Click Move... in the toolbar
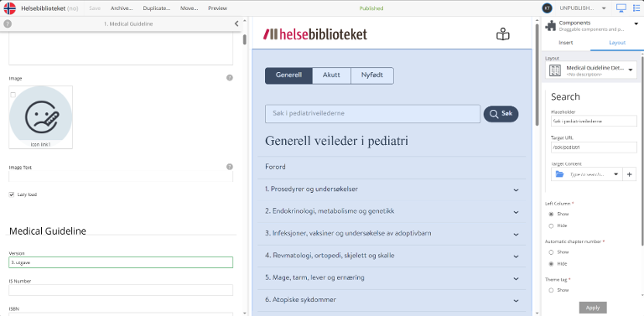Viewport: 644px width, 316px height. tap(189, 8)
